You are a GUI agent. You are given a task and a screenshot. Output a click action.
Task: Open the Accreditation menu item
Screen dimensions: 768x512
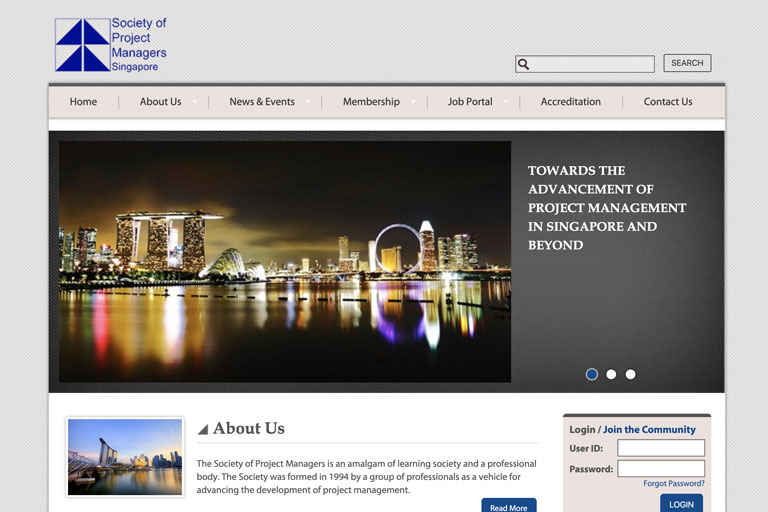tap(570, 102)
